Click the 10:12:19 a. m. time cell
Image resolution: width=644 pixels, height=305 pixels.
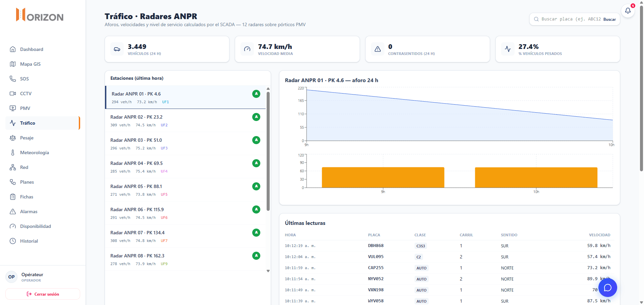(x=300, y=246)
